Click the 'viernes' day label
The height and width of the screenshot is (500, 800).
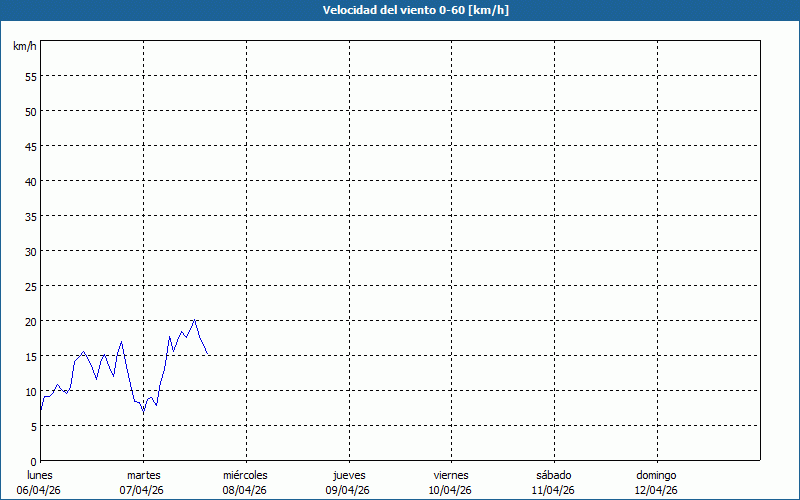(451, 475)
